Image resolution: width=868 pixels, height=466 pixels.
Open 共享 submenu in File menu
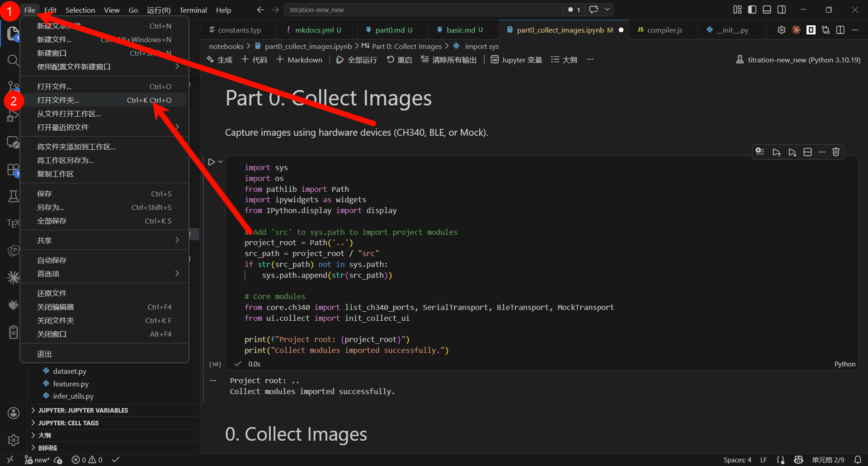click(104, 240)
